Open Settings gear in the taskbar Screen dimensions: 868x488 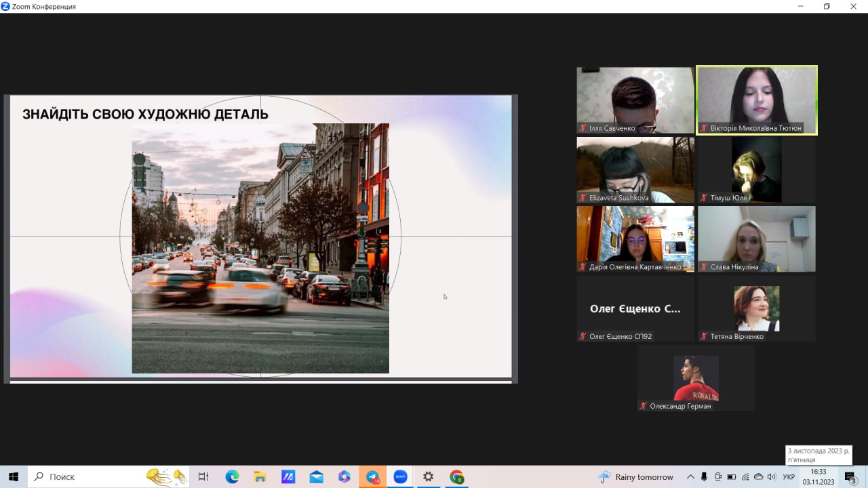(x=428, y=476)
